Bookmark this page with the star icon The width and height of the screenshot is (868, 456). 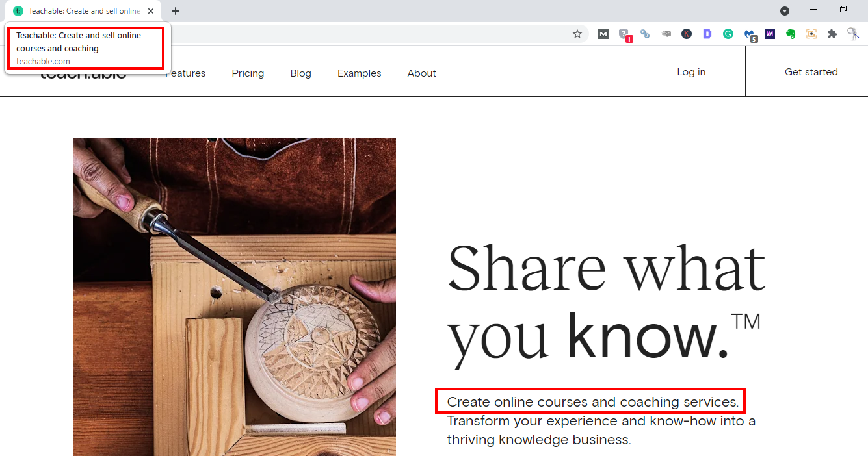tap(577, 34)
